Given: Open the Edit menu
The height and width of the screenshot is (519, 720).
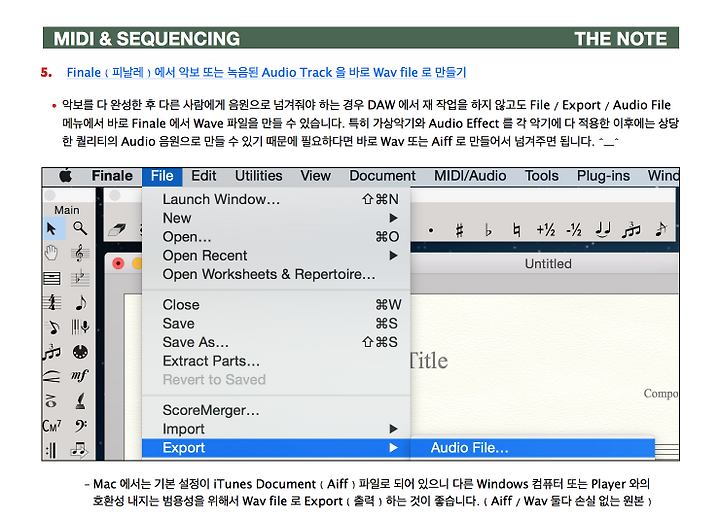Looking at the screenshot, I should click(x=203, y=175).
